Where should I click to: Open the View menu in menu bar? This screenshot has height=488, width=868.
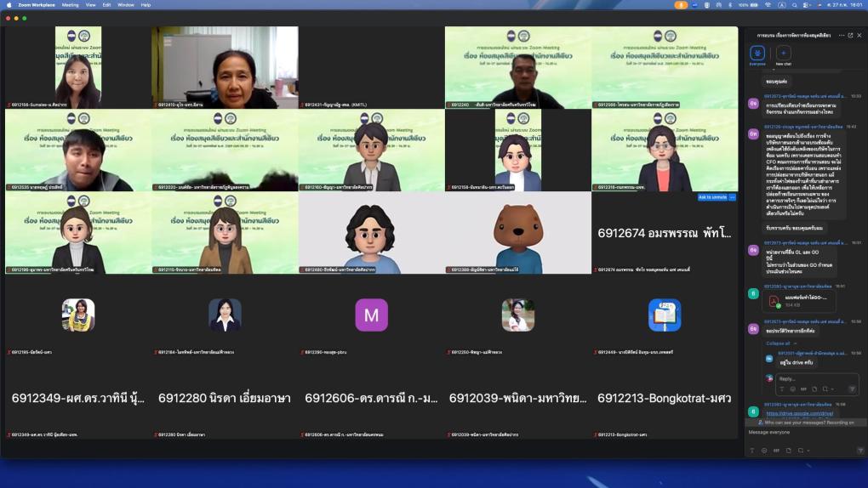point(90,4)
